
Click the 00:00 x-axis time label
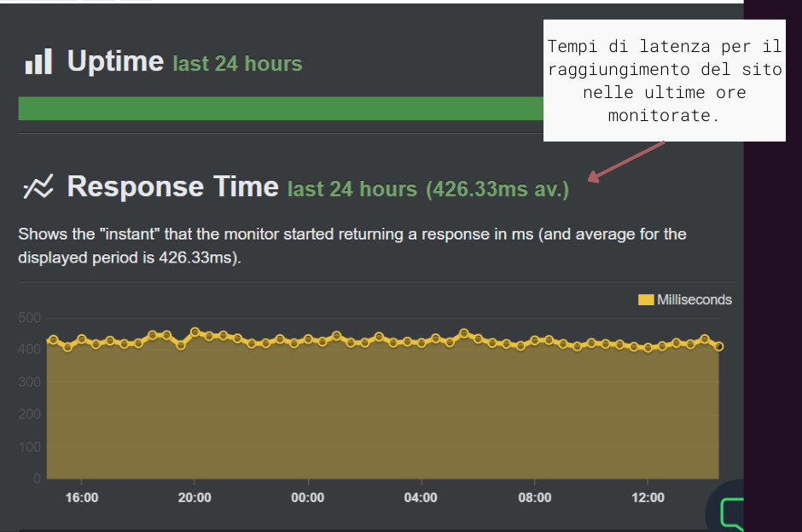[308, 498]
